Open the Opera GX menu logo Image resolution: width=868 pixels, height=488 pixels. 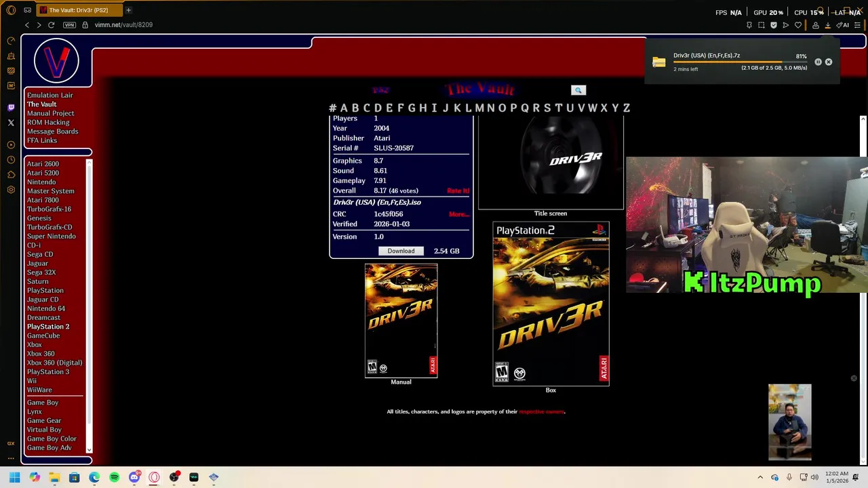[x=11, y=10]
